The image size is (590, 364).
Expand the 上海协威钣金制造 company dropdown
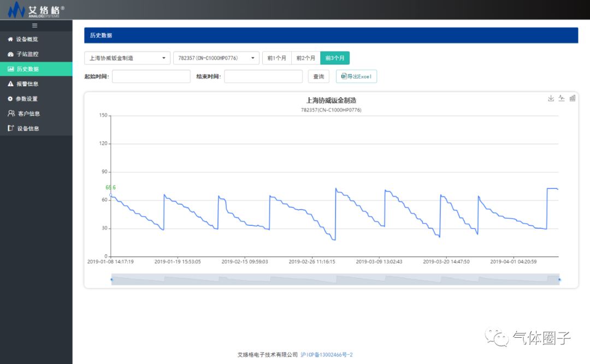[x=127, y=58]
